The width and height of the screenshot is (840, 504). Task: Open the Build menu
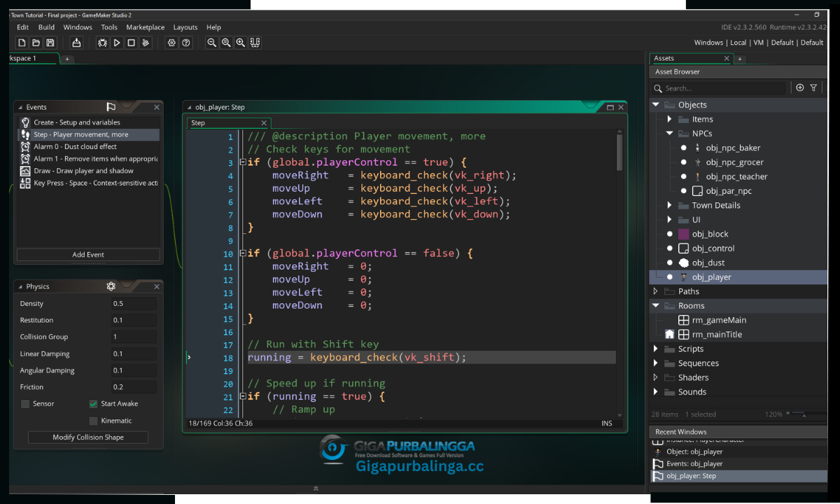coord(46,27)
